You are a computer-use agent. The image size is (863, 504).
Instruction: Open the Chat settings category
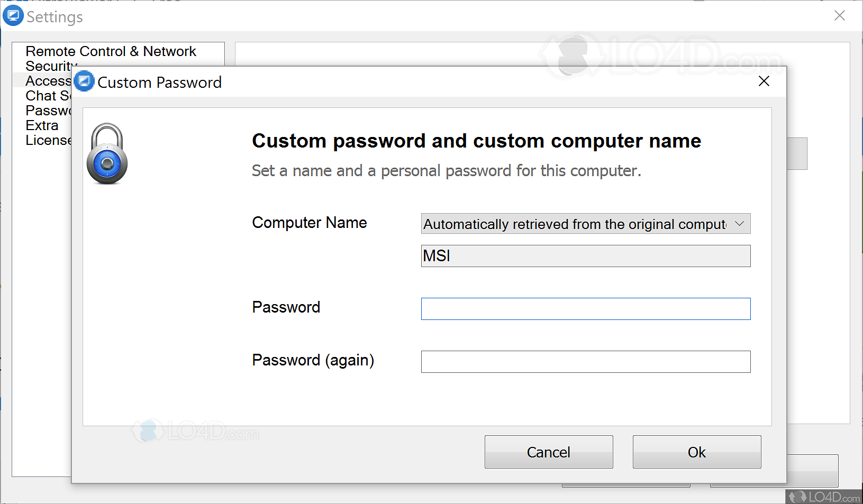pos(47,96)
